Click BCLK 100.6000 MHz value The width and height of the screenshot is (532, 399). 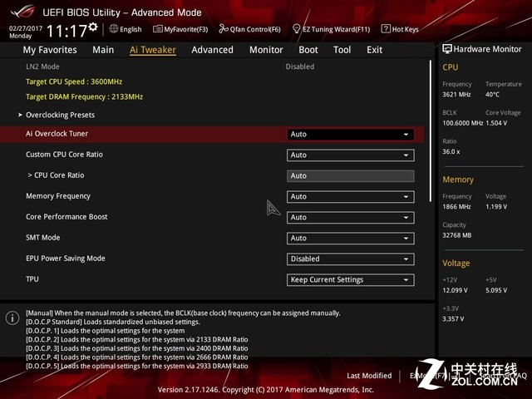[462, 123]
